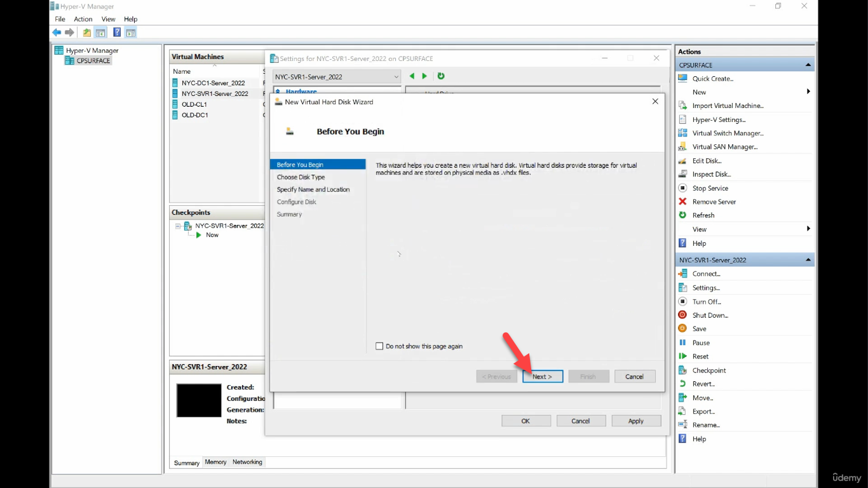Click the Reset icon
Viewport: 868px width, 488px height.
click(x=682, y=356)
